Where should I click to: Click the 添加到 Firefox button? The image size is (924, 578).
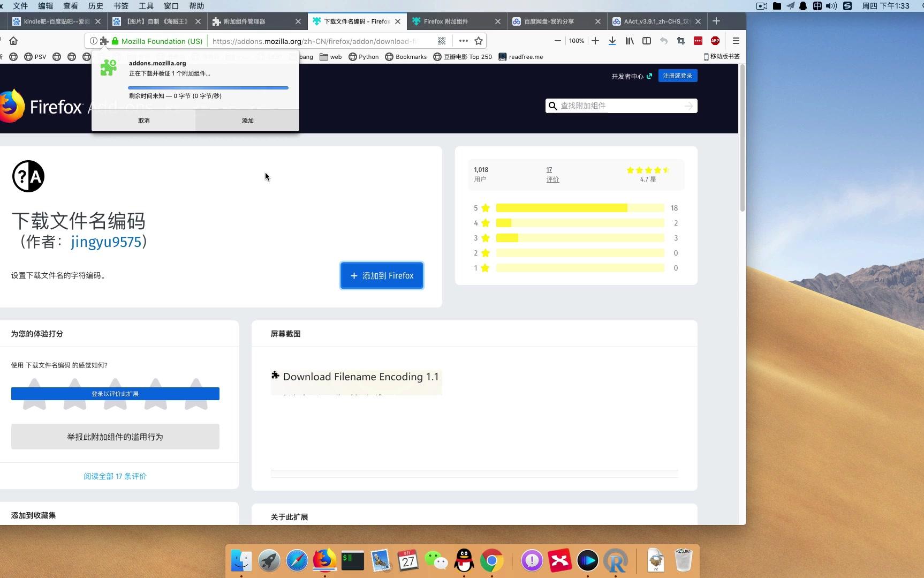(382, 275)
